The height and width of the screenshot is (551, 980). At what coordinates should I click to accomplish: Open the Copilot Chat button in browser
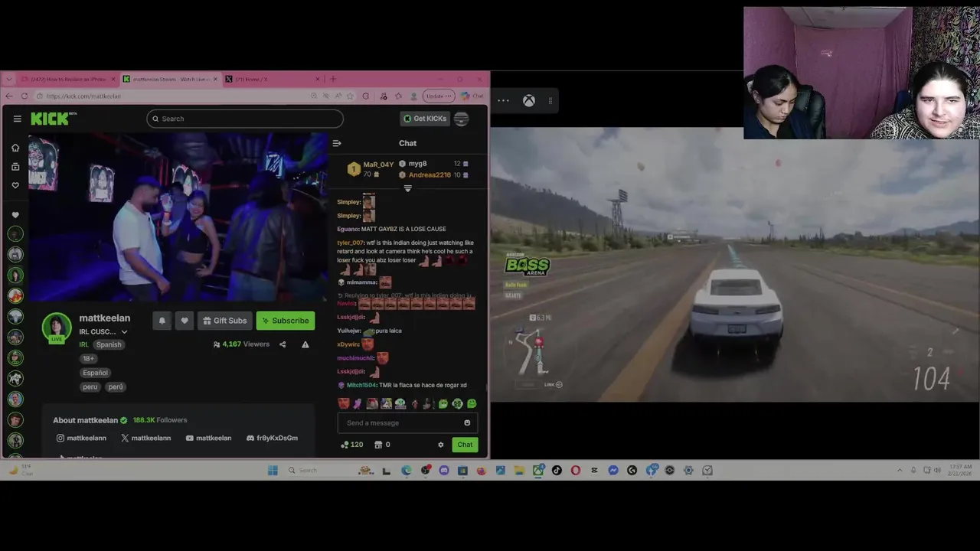pos(473,96)
